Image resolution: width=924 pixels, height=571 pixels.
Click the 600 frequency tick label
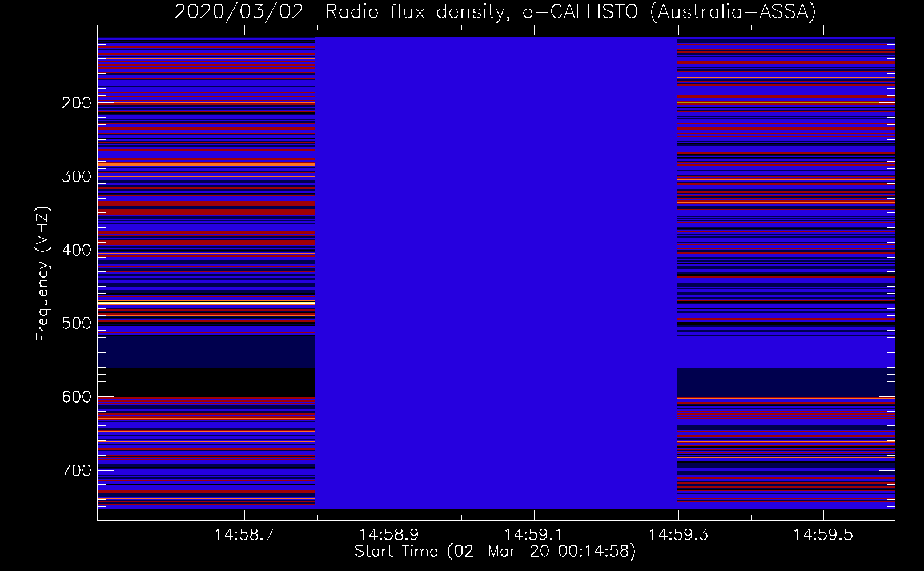(77, 397)
